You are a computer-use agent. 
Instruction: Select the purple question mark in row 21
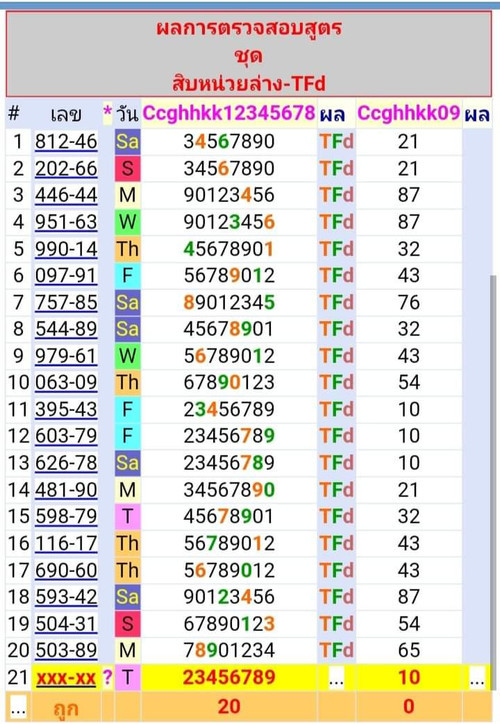click(107, 677)
